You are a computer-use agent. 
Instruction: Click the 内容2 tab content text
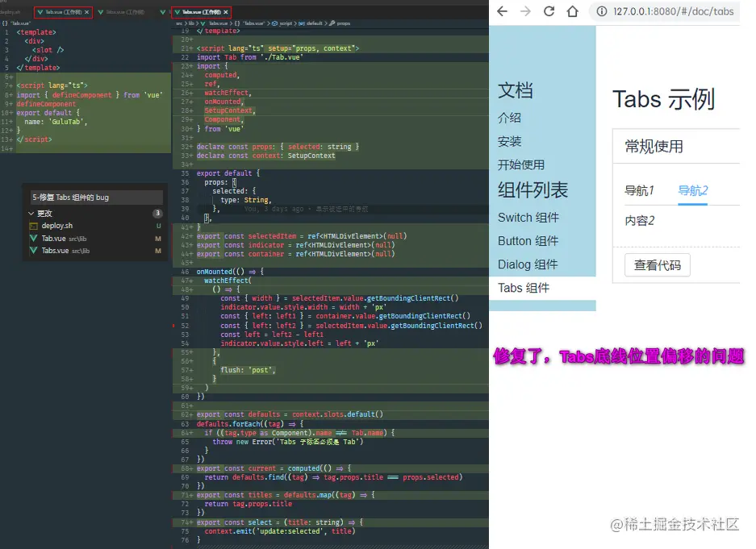[x=639, y=221]
